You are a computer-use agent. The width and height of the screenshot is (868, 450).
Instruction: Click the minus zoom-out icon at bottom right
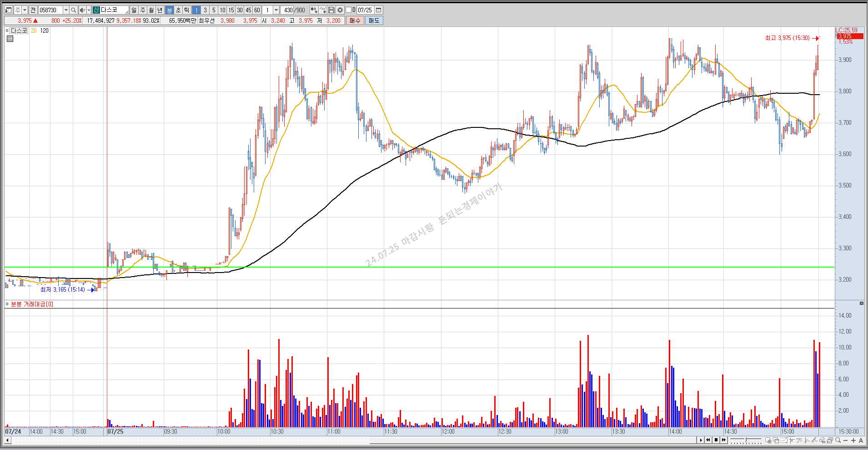[845, 440]
